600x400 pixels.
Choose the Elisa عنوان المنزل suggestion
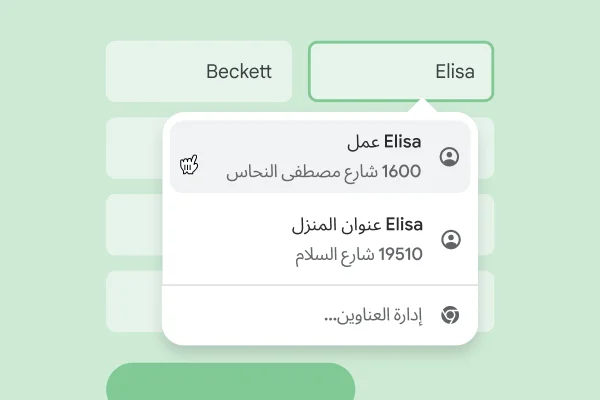pyautogui.click(x=320, y=239)
